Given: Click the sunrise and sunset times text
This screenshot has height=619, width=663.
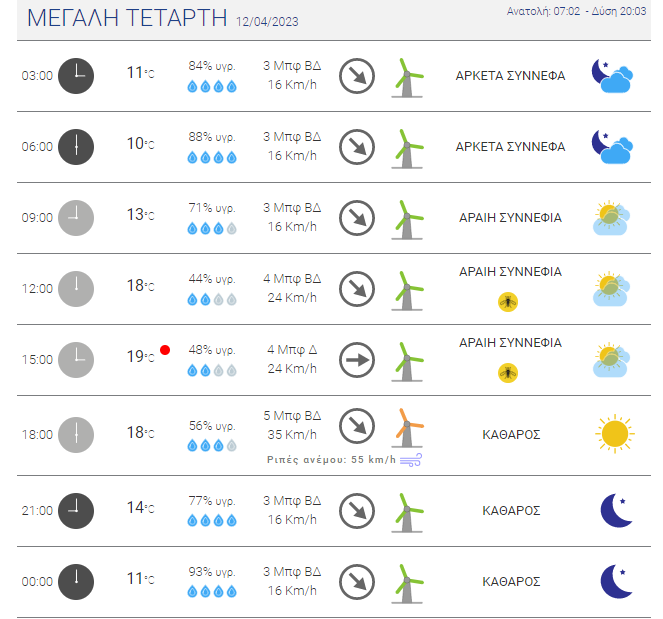Looking at the screenshot, I should click(x=576, y=11).
